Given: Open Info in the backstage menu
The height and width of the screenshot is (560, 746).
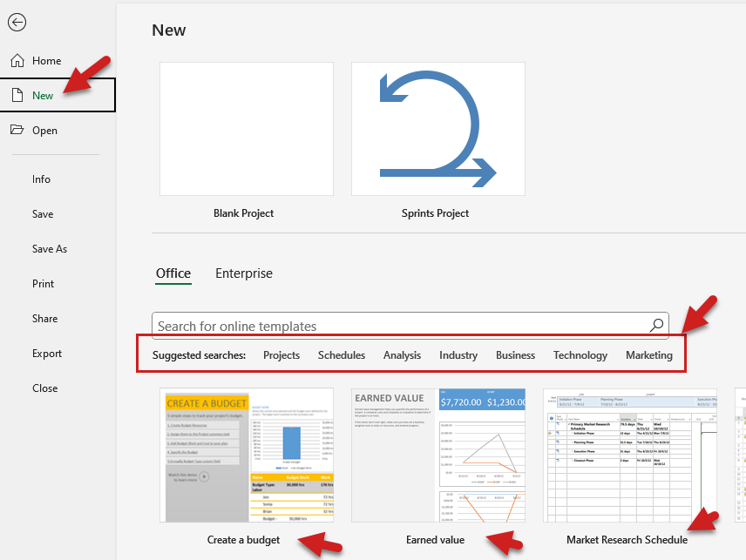Looking at the screenshot, I should click(41, 179).
